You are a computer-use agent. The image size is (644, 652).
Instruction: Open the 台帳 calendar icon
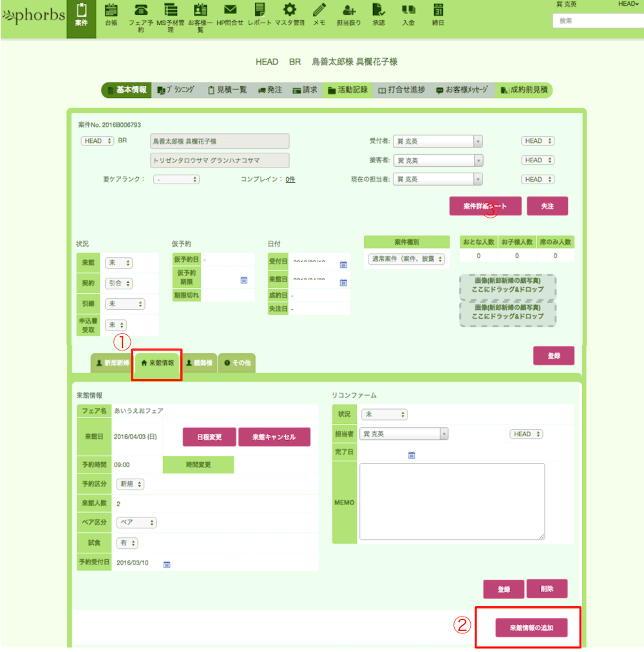click(111, 15)
